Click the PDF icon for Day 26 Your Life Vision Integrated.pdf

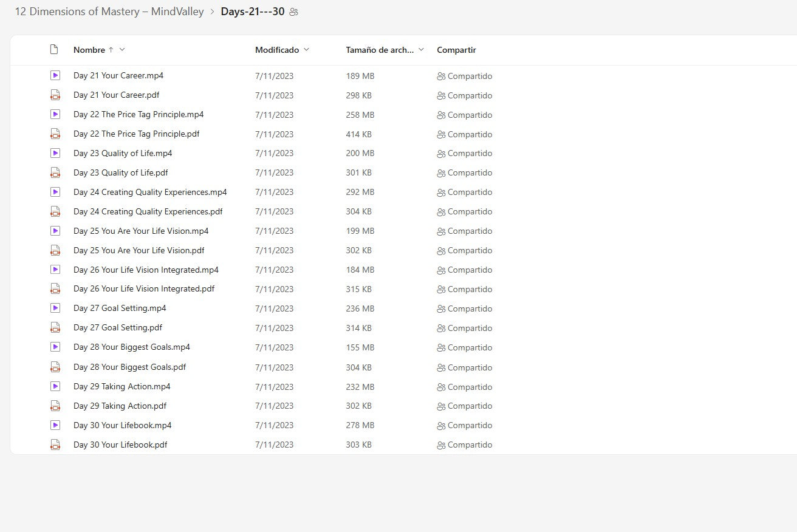pyautogui.click(x=55, y=289)
